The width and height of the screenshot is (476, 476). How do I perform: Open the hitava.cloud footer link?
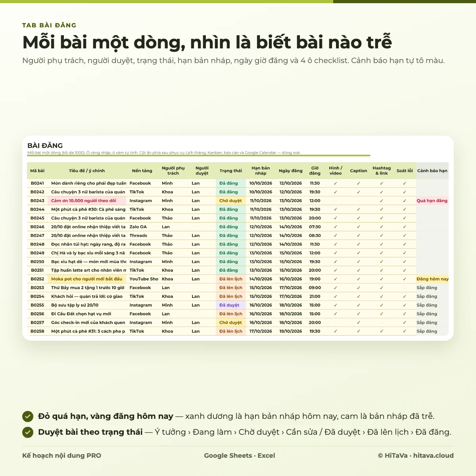pyautogui.click(x=433, y=456)
